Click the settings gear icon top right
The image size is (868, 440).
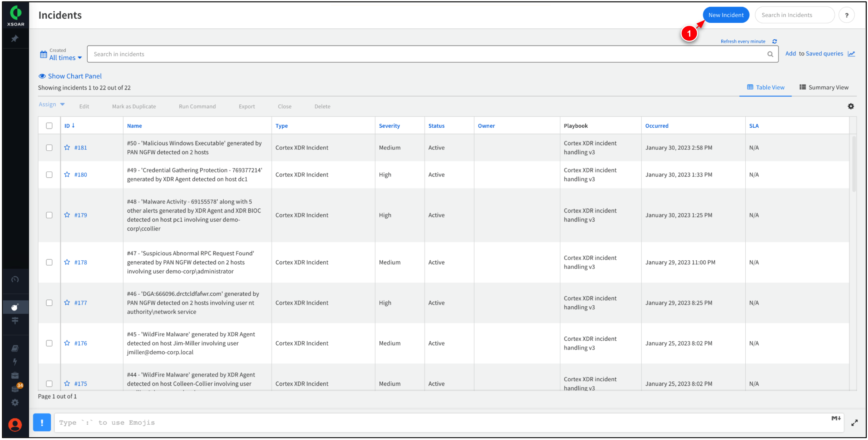point(851,106)
